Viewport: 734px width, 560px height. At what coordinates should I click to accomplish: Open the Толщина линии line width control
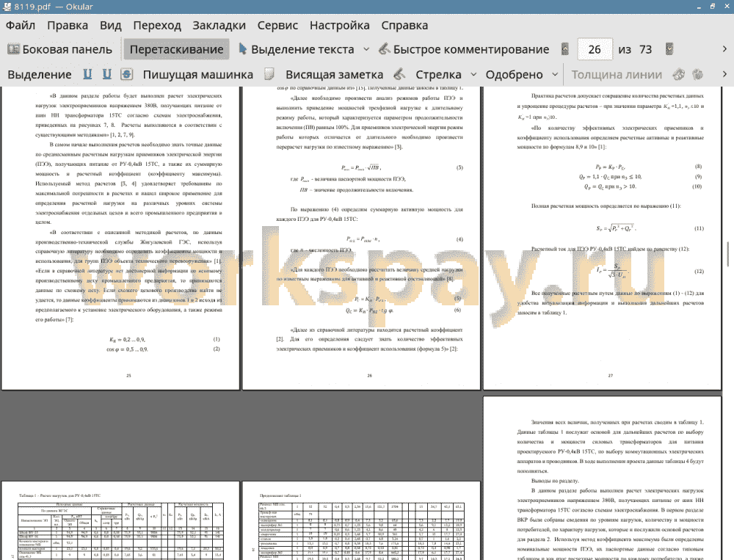pyautogui.click(x=617, y=74)
